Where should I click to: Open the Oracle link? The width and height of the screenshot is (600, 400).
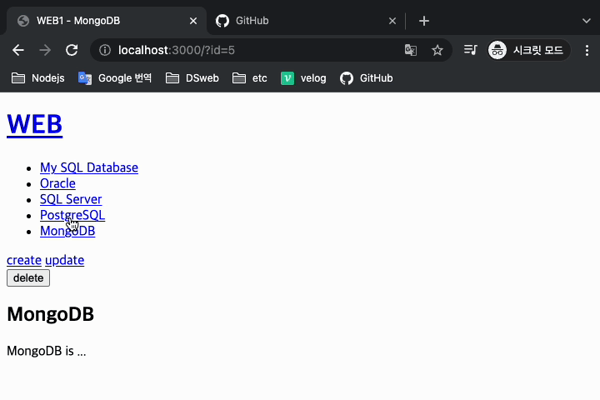tap(57, 183)
